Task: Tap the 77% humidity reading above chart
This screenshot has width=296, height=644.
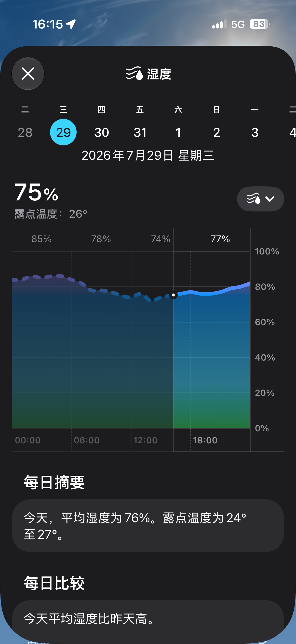Action: pyautogui.click(x=220, y=239)
